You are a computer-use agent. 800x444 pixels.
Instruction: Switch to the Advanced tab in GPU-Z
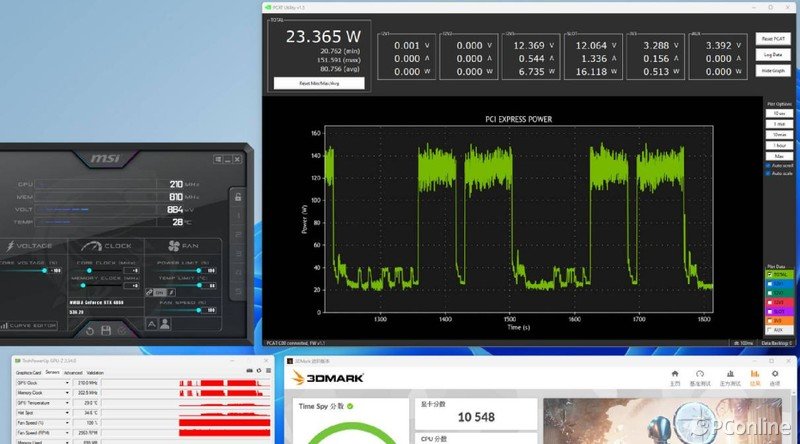click(73, 373)
